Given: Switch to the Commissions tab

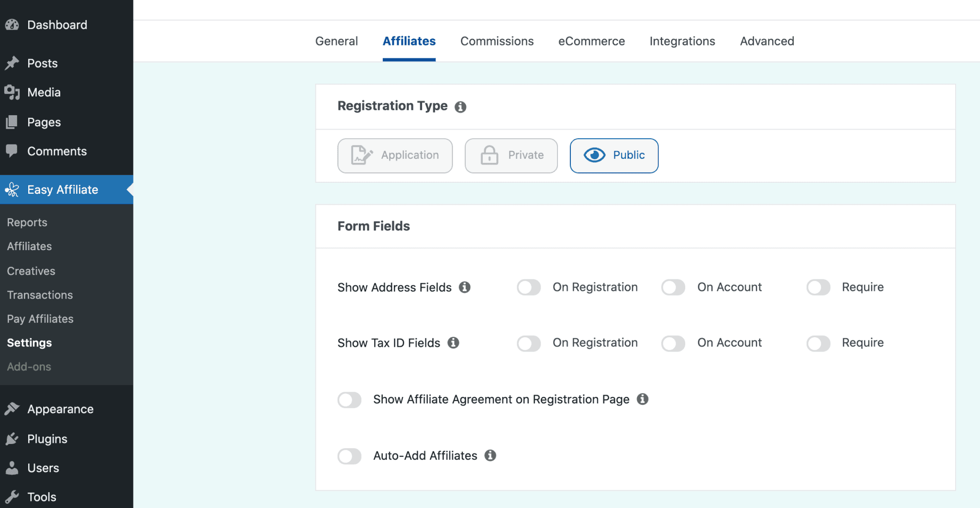Looking at the screenshot, I should point(497,41).
